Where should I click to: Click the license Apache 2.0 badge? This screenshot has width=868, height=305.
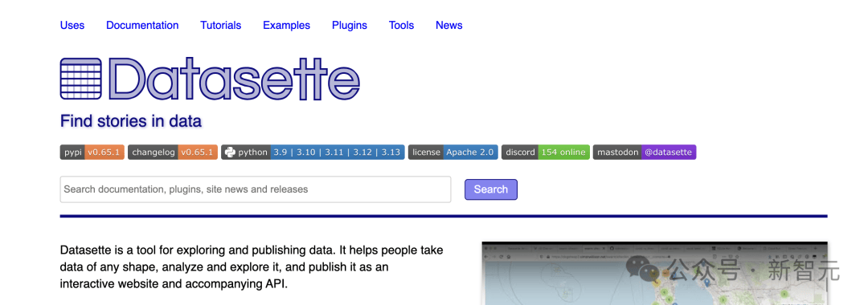(x=453, y=152)
